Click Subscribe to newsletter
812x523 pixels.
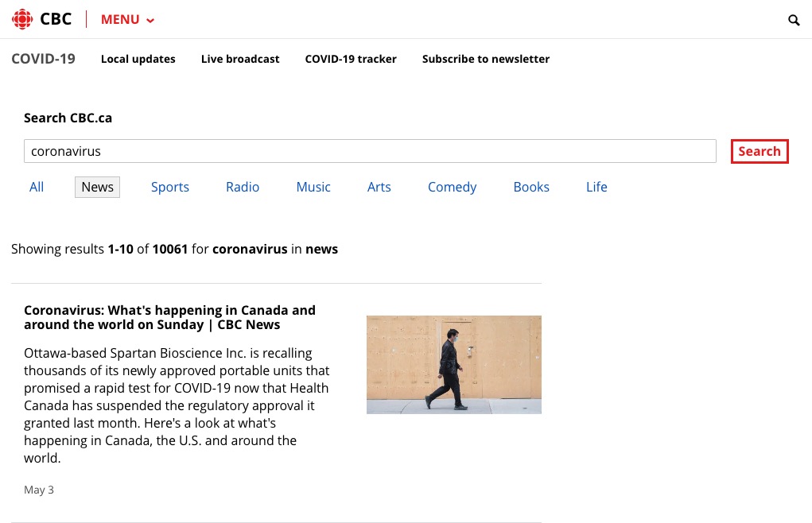[x=486, y=59]
